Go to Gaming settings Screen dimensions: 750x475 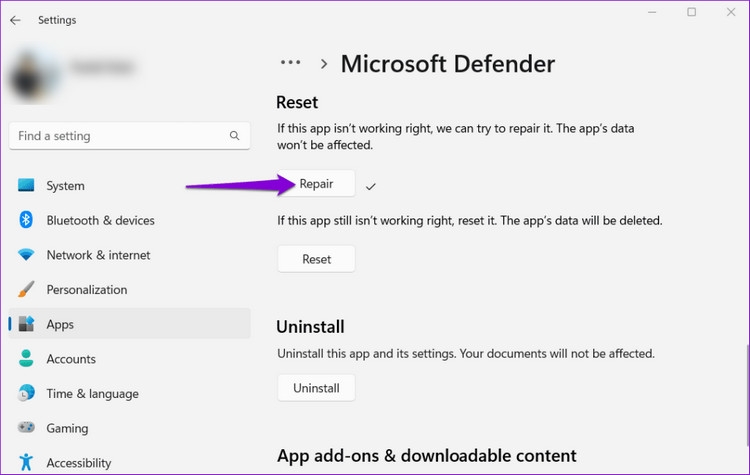(x=129, y=428)
